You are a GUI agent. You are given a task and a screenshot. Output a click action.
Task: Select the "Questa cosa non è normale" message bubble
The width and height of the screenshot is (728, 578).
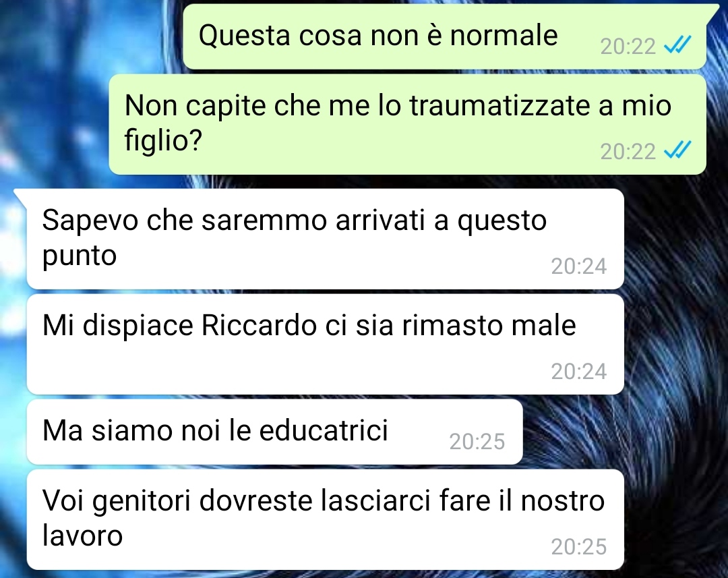[x=445, y=36]
